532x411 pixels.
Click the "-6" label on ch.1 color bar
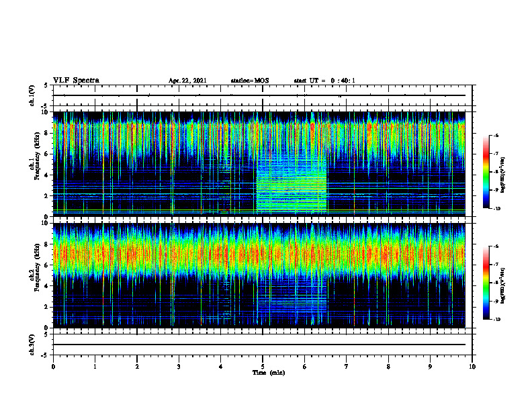[496, 135]
